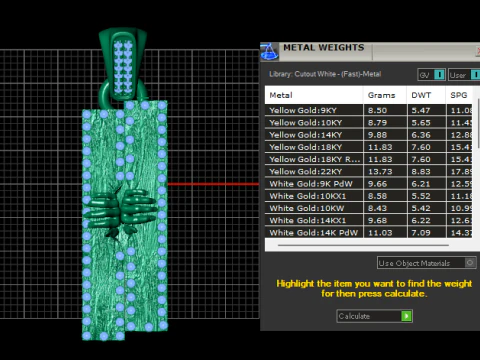
Task: Click the 6.21 DWT value
Action: click(x=421, y=184)
